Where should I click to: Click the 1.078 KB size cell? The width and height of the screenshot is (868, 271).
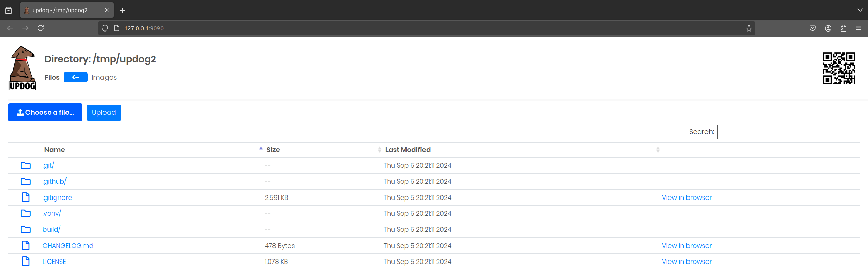(x=276, y=262)
